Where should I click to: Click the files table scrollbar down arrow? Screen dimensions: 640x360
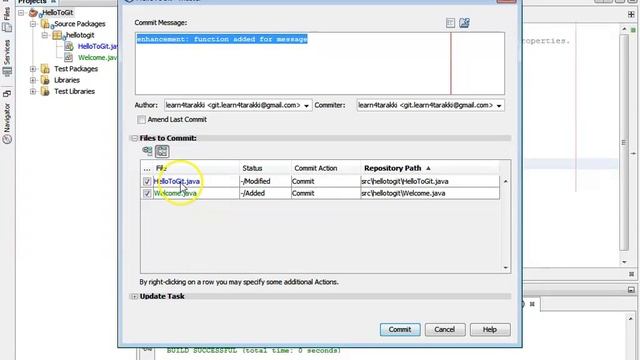click(x=505, y=268)
